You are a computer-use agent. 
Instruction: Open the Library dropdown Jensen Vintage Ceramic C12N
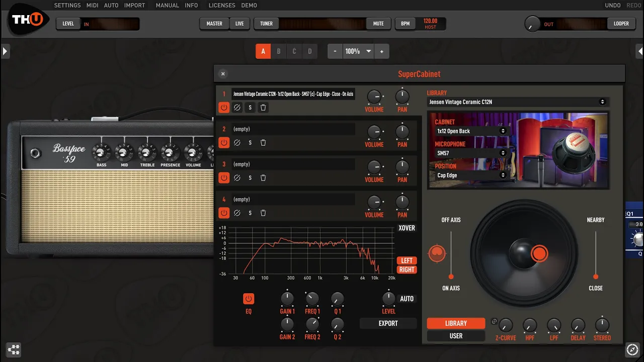[x=518, y=102]
